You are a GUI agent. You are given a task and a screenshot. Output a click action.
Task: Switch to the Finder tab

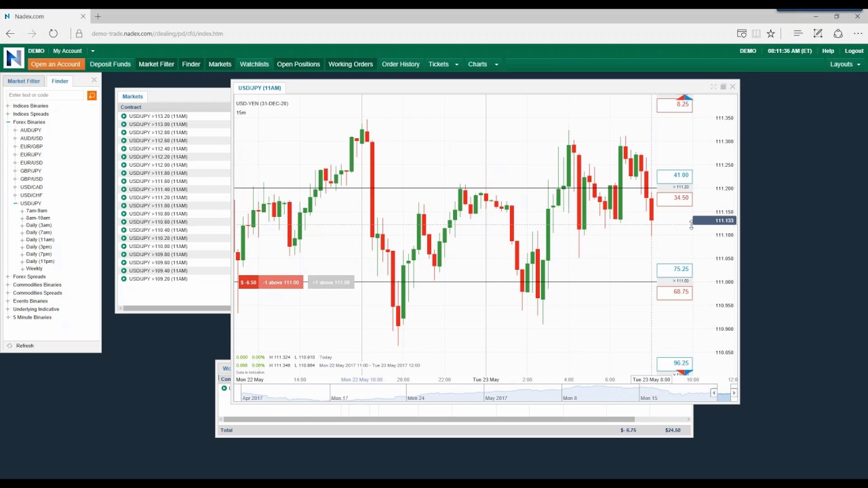pos(60,81)
